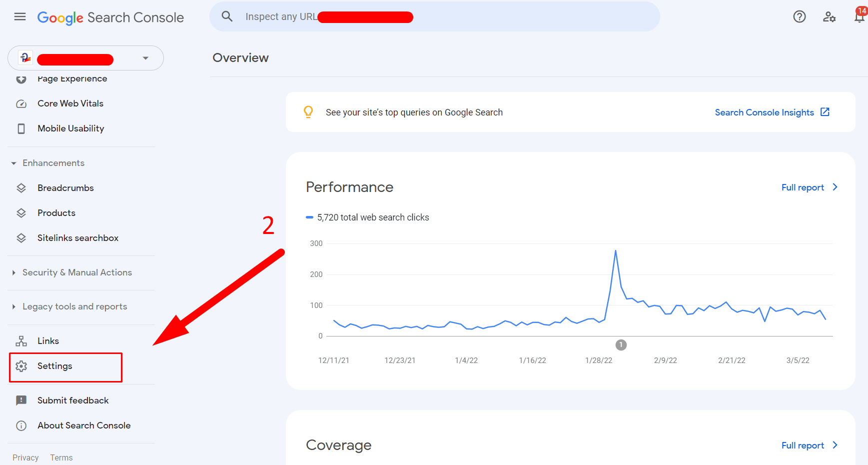
Task: Click the Mobile Usability phone icon
Action: (x=21, y=129)
